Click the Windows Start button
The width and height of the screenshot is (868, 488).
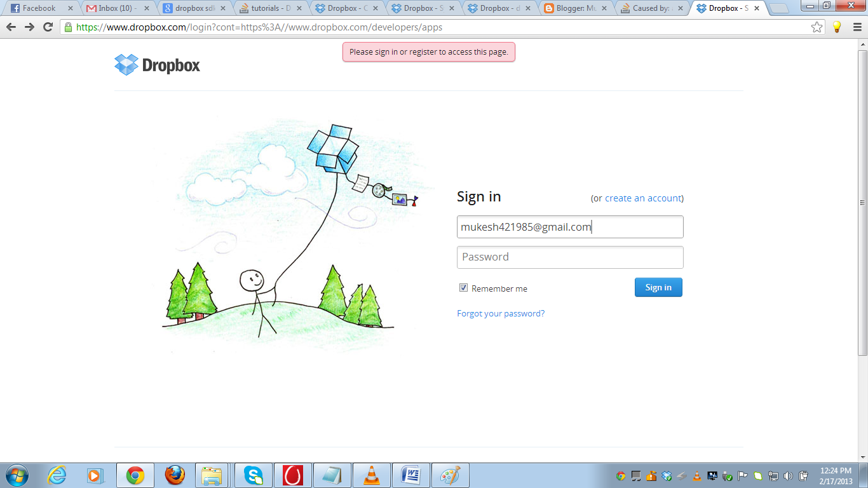(17, 475)
